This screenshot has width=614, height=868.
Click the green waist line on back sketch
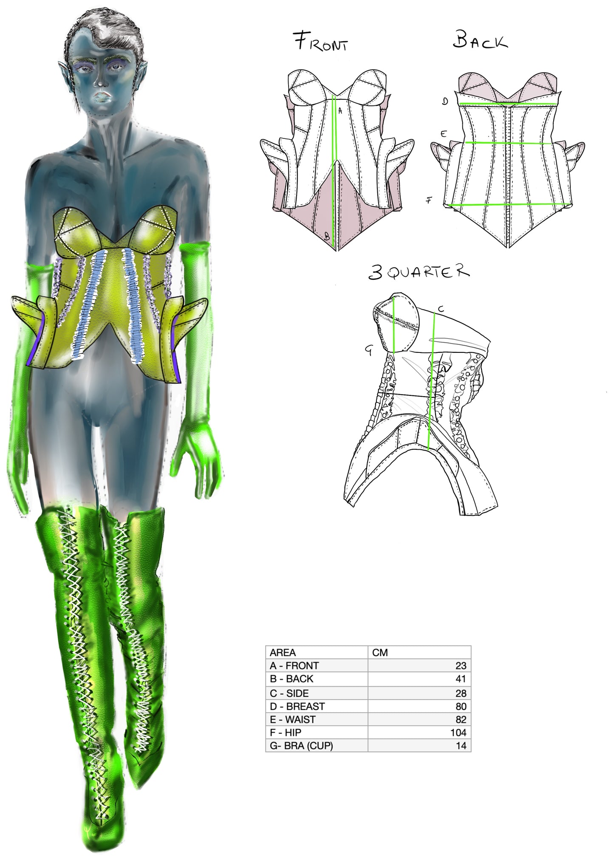508,143
